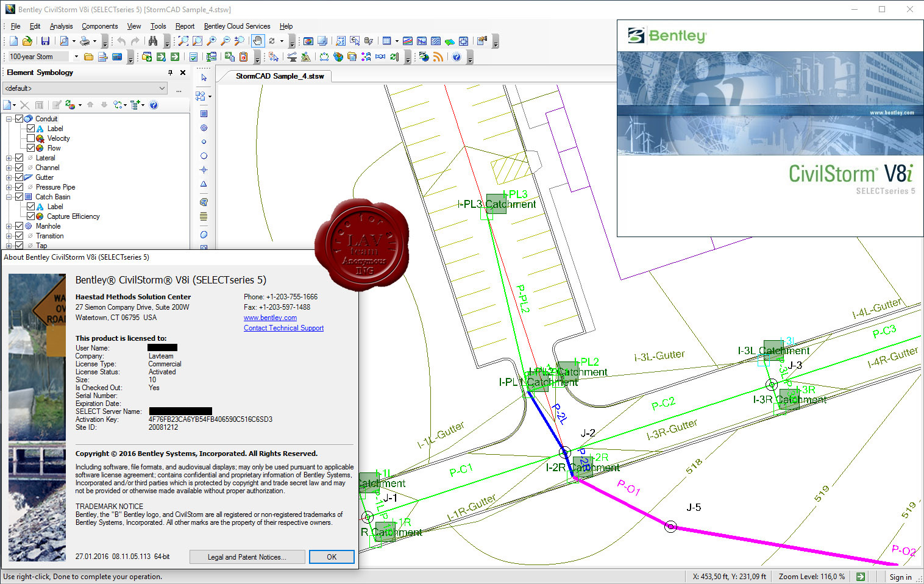Collapse the Catch Basin tree node
The width and height of the screenshot is (924, 584).
pyautogui.click(x=9, y=197)
